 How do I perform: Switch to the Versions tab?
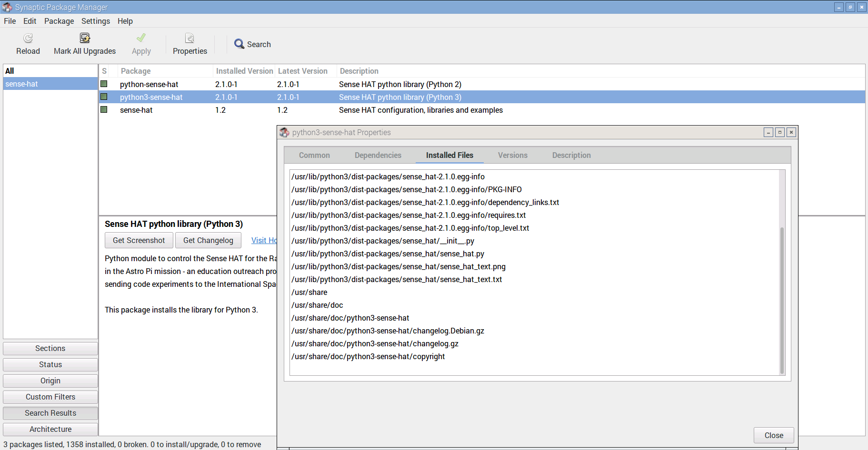[512, 155]
